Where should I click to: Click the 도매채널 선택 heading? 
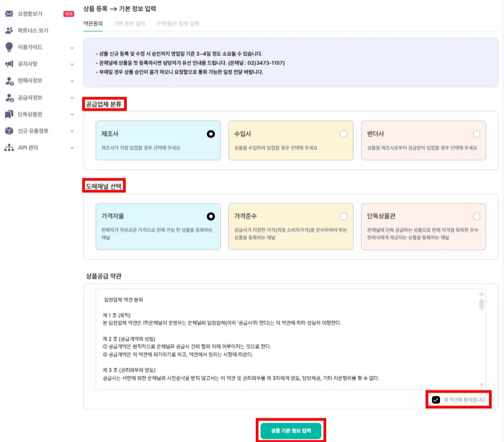click(104, 186)
